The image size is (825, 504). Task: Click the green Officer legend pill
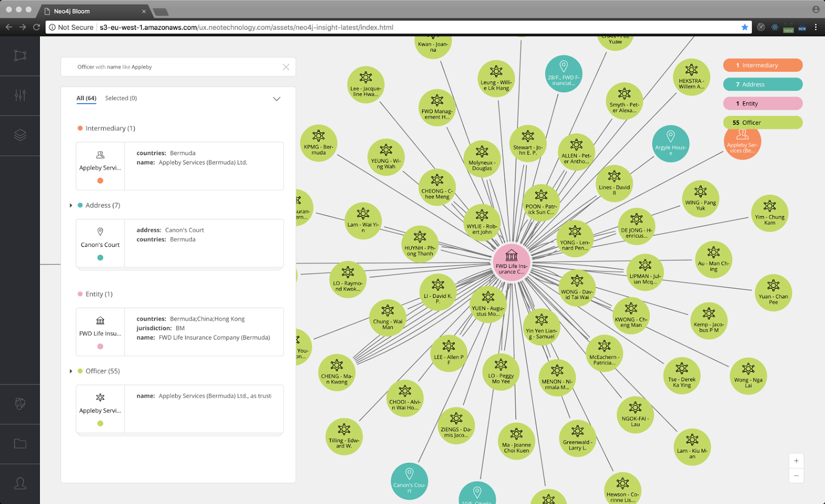tap(763, 123)
